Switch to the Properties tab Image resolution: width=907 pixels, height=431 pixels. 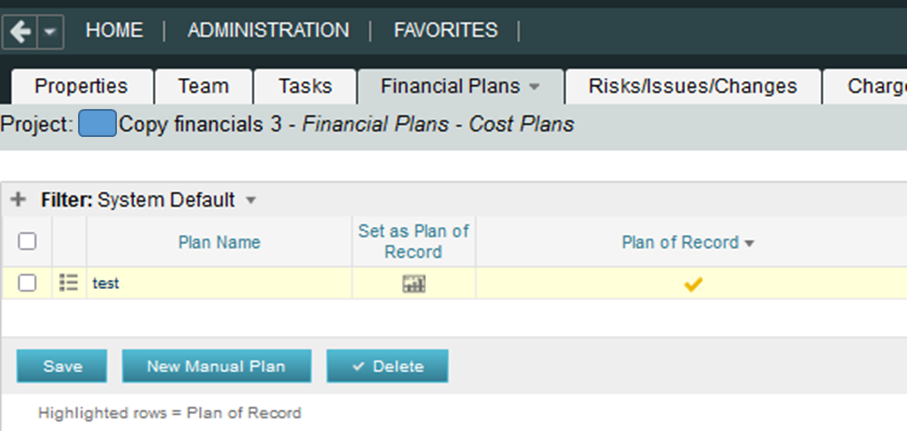[81, 86]
